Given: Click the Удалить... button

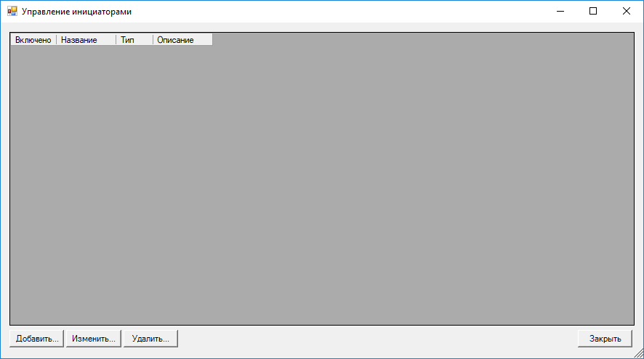Looking at the screenshot, I should (150, 339).
